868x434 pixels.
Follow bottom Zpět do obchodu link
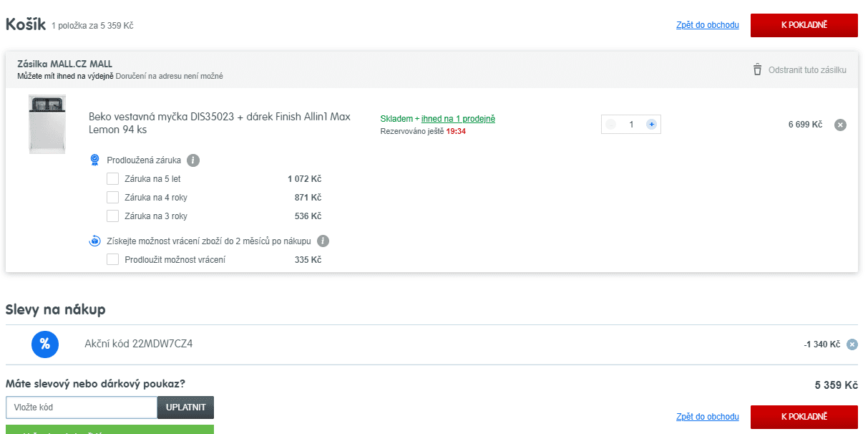pyautogui.click(x=708, y=417)
